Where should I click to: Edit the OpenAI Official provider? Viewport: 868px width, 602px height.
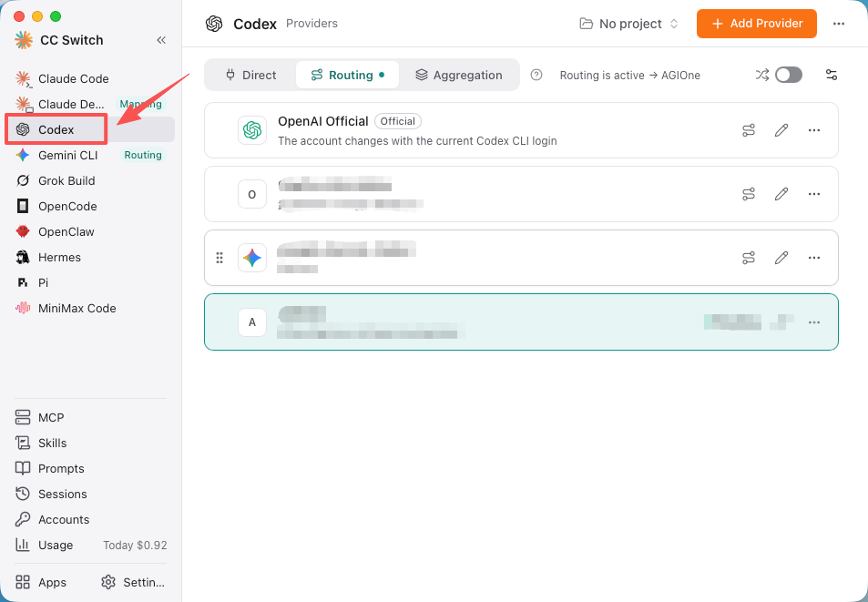(781, 130)
